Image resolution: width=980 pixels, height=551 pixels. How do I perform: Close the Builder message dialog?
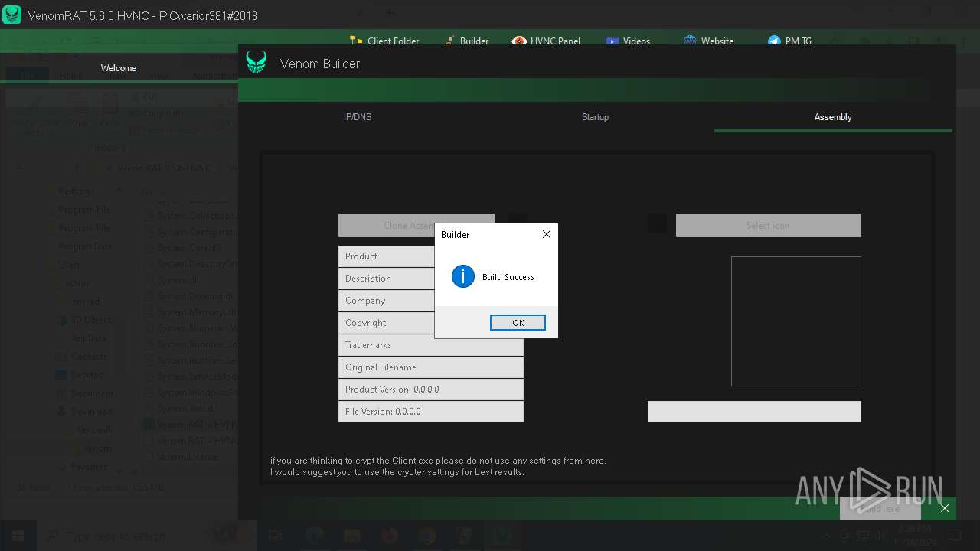pos(547,234)
